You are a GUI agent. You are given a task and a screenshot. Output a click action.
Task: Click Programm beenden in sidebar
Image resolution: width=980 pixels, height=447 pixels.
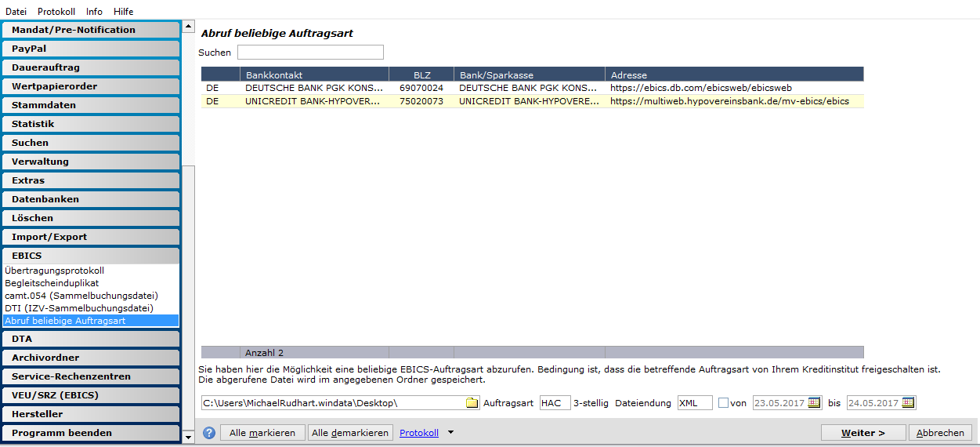click(90, 433)
